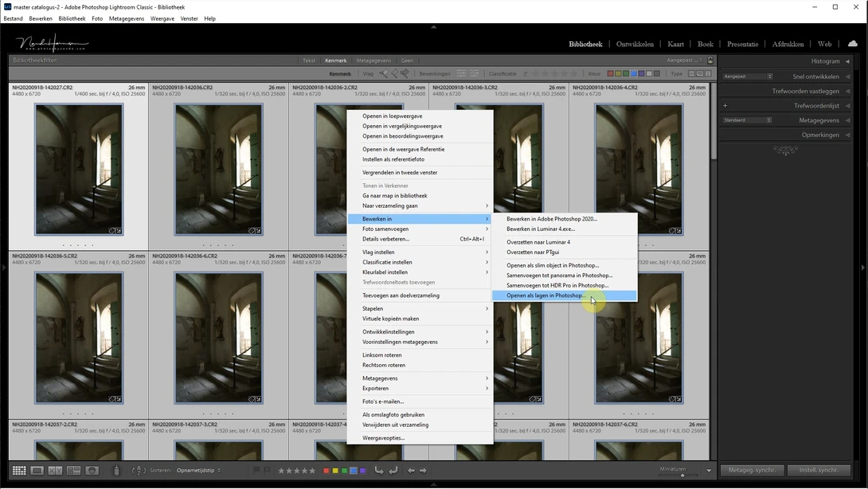Select Tekst filter option
The height and width of the screenshot is (489, 868).
(309, 61)
